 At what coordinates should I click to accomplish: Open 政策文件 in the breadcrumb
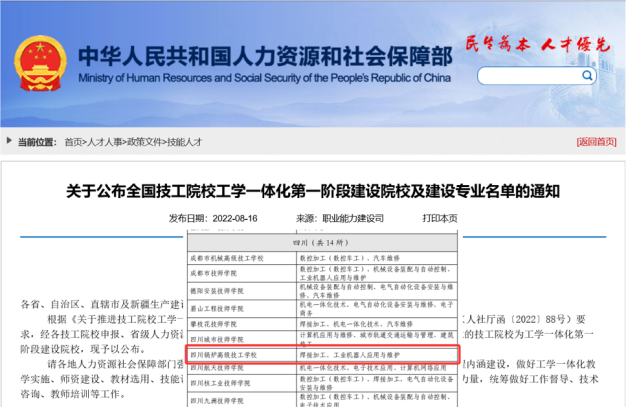pyautogui.click(x=145, y=142)
